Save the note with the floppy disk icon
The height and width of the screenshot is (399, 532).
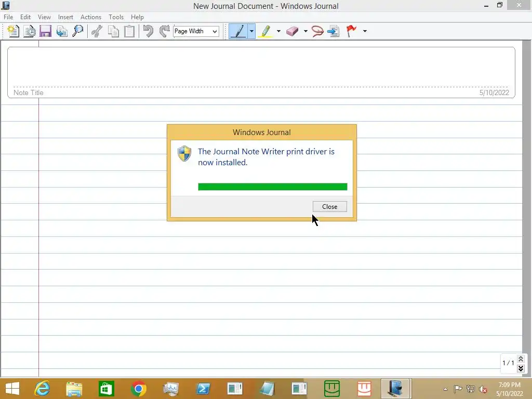click(46, 31)
